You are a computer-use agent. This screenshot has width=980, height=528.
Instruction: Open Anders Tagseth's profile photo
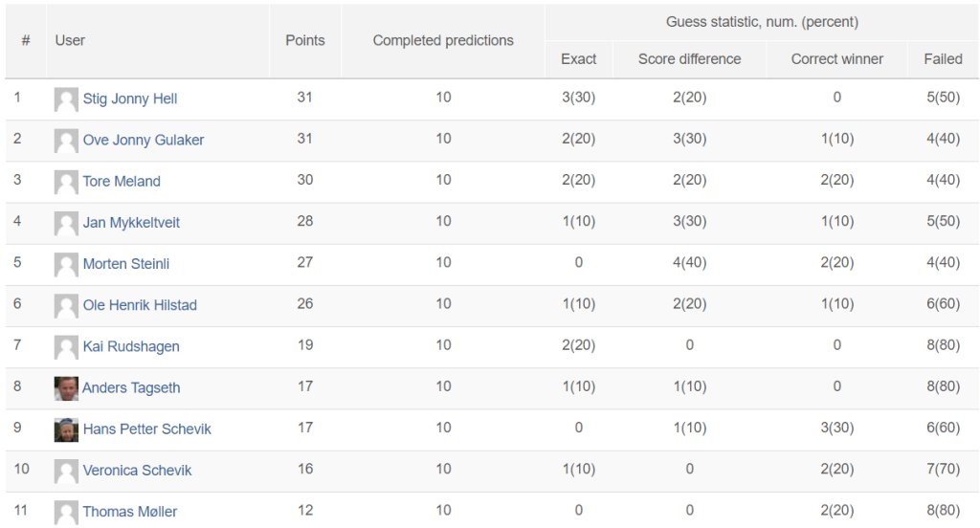[x=66, y=388]
